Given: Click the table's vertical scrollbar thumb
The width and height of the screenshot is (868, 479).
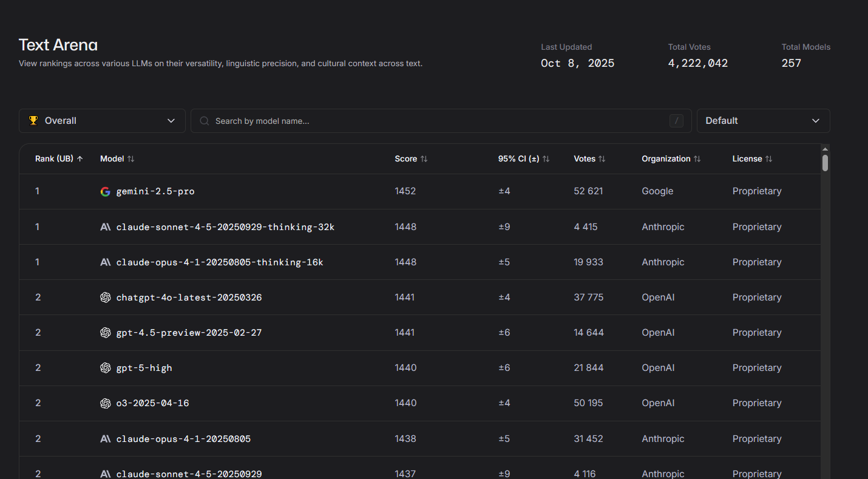Looking at the screenshot, I should (x=825, y=163).
